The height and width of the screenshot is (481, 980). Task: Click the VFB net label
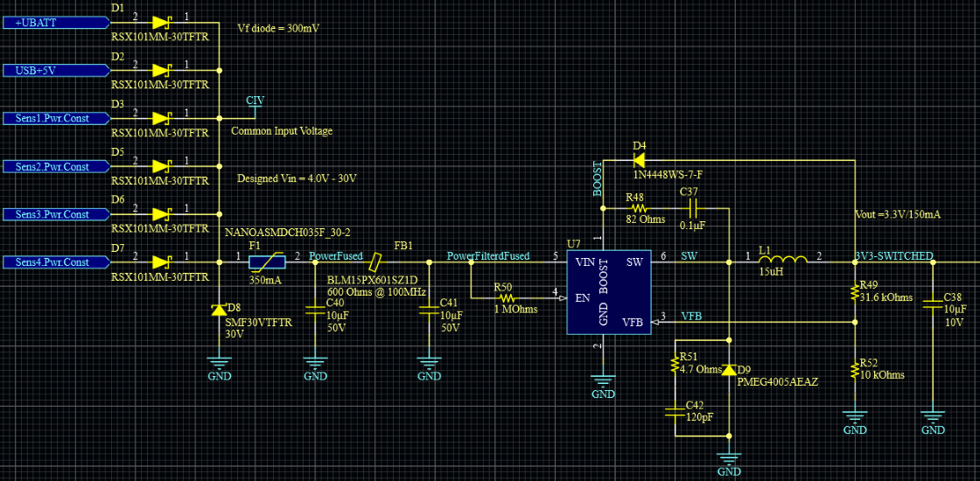tap(691, 316)
